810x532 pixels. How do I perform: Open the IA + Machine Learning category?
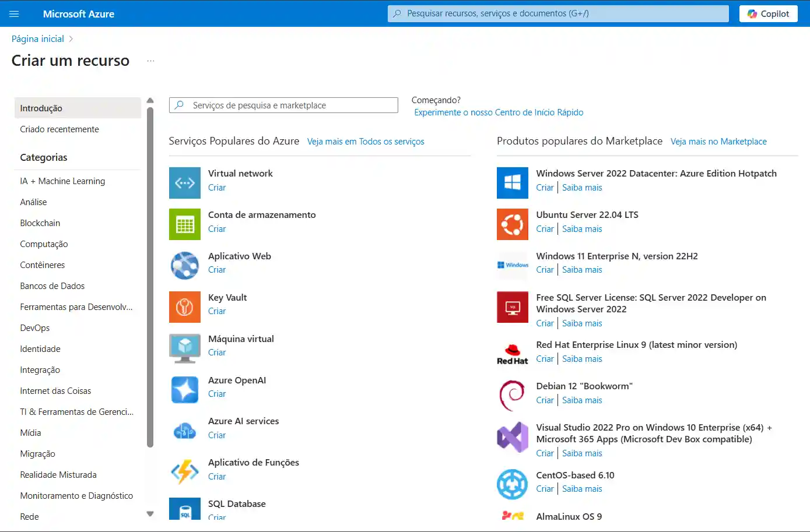(x=62, y=181)
